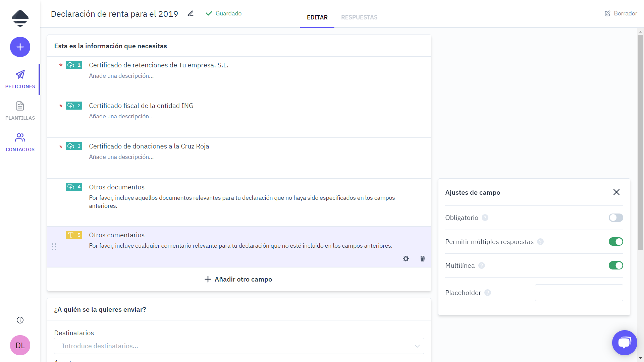
Task: Expand the Destinatarios dropdown
Action: 417,346
